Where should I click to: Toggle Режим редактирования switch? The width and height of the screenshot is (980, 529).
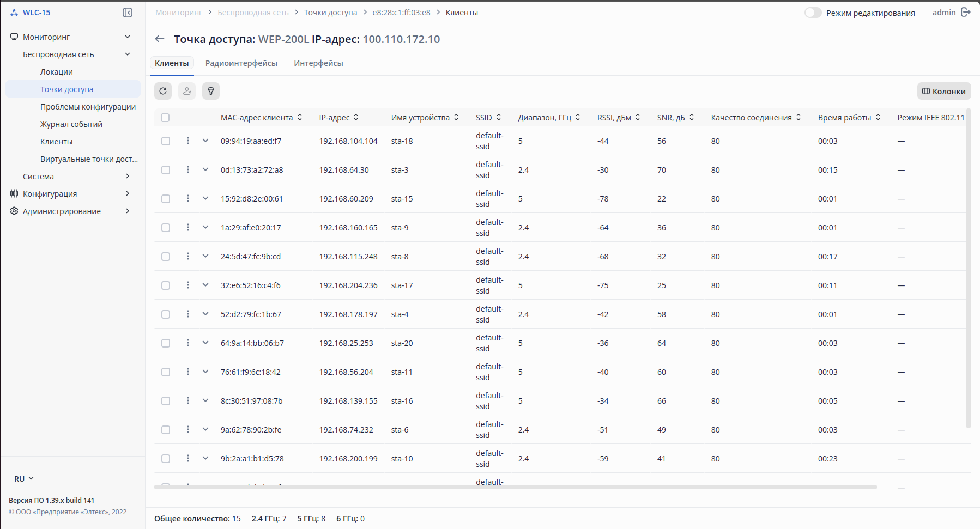click(x=813, y=13)
